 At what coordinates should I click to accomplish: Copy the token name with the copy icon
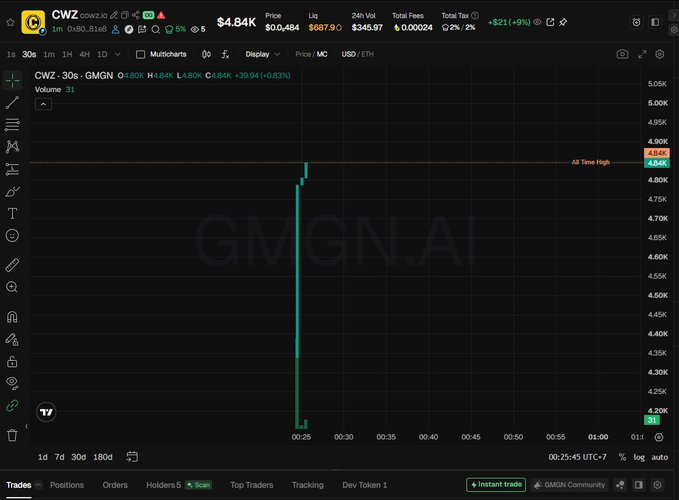(x=125, y=15)
